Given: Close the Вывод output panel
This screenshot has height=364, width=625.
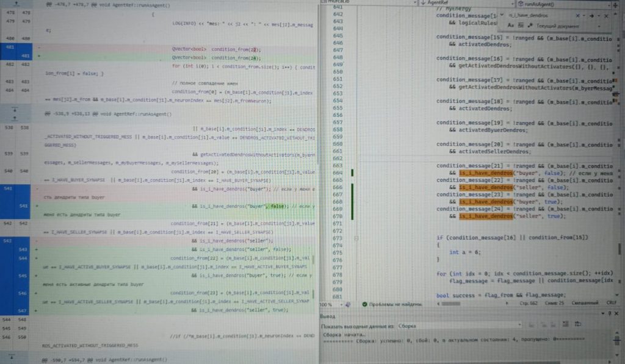Looking at the screenshot, I should coord(616,313).
